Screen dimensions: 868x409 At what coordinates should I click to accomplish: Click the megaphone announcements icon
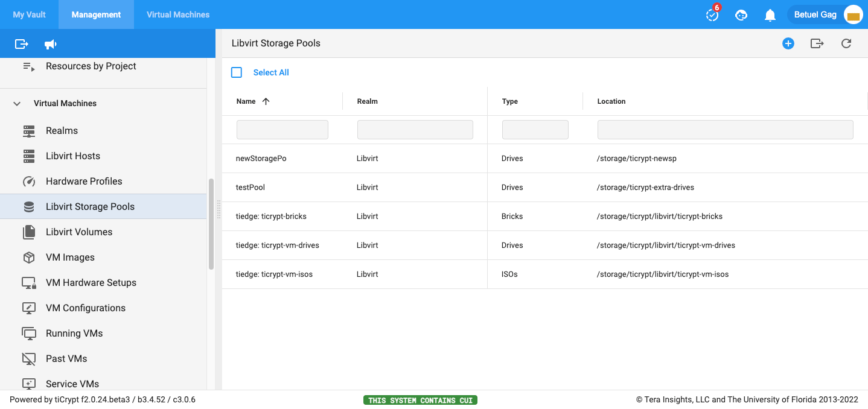pos(51,44)
